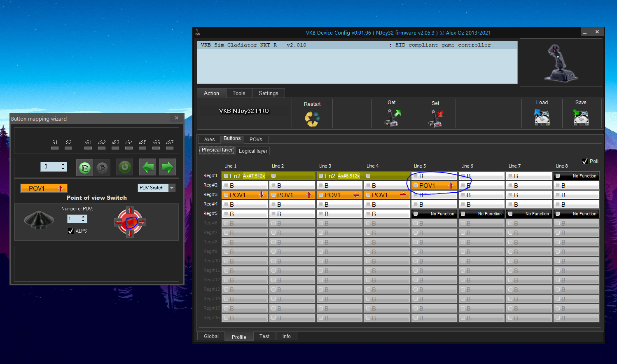
Task: Decrease the button number 13 spinner
Action: coord(63,169)
